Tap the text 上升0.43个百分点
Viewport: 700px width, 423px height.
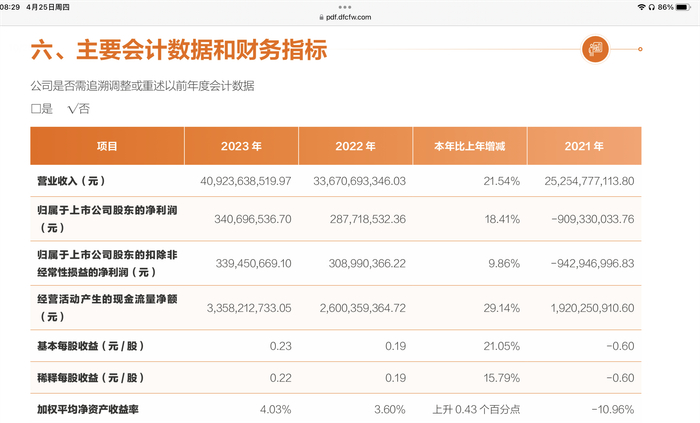(x=476, y=409)
